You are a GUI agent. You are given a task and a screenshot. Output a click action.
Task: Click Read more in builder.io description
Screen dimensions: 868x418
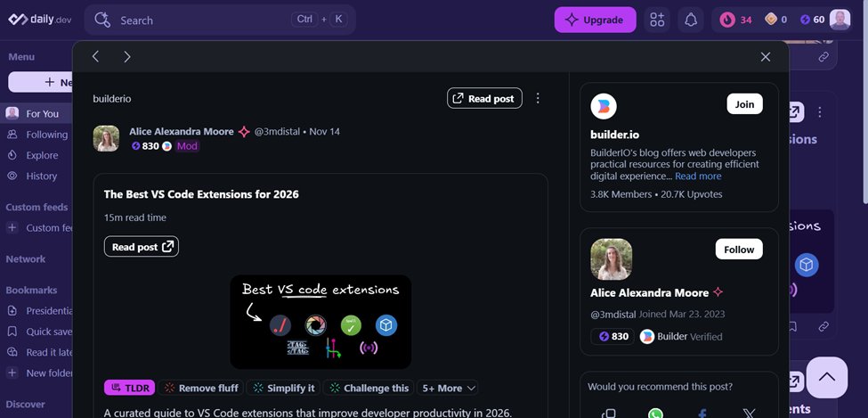pos(698,176)
